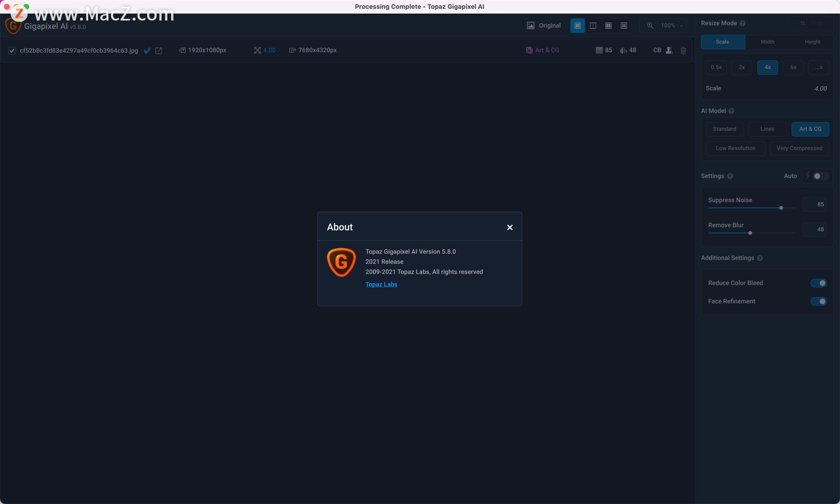This screenshot has height=504, width=840.
Task: Tick the checkbox next to the jpg filename
Action: pos(12,50)
